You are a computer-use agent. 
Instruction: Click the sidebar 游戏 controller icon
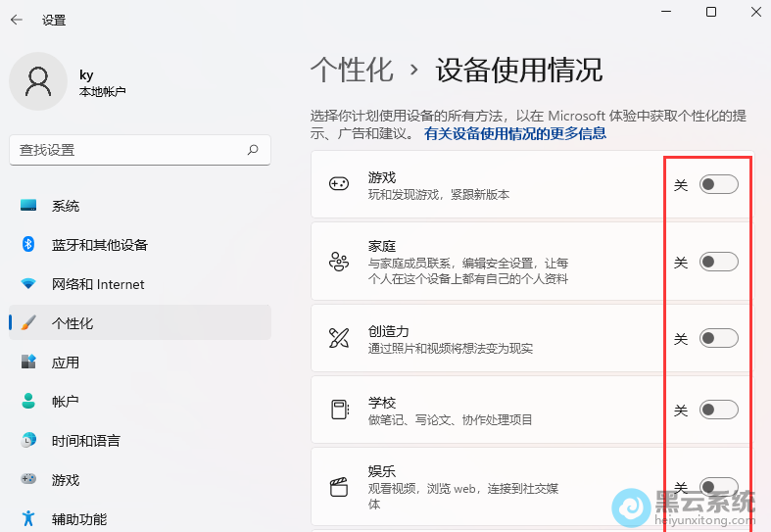[28, 479]
